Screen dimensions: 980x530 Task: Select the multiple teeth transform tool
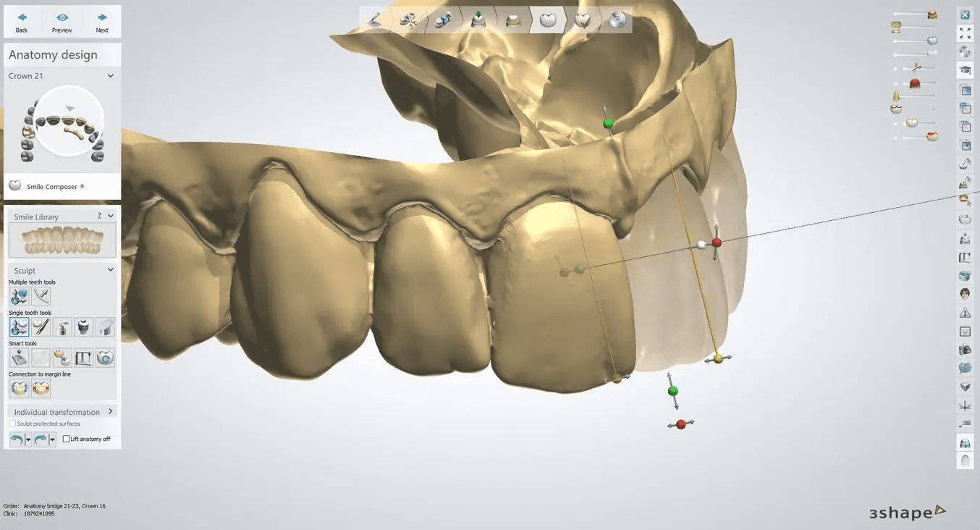(20, 296)
